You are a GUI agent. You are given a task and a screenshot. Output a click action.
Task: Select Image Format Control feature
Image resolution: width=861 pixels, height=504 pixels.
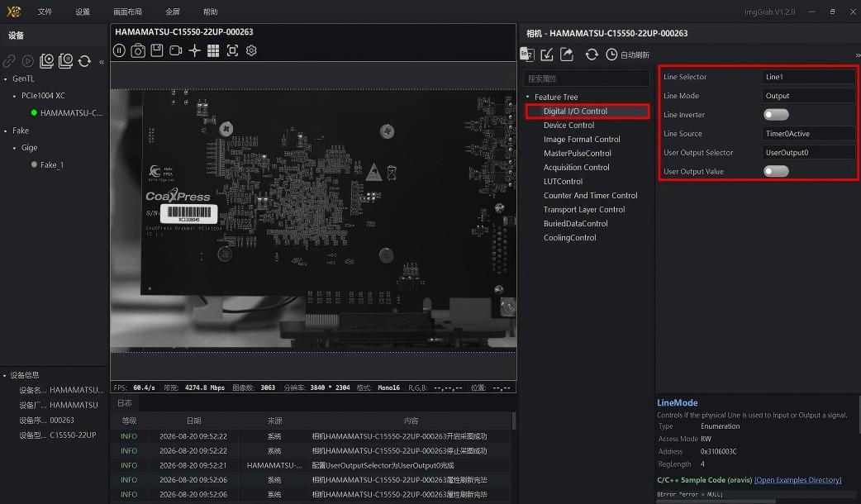(x=582, y=140)
